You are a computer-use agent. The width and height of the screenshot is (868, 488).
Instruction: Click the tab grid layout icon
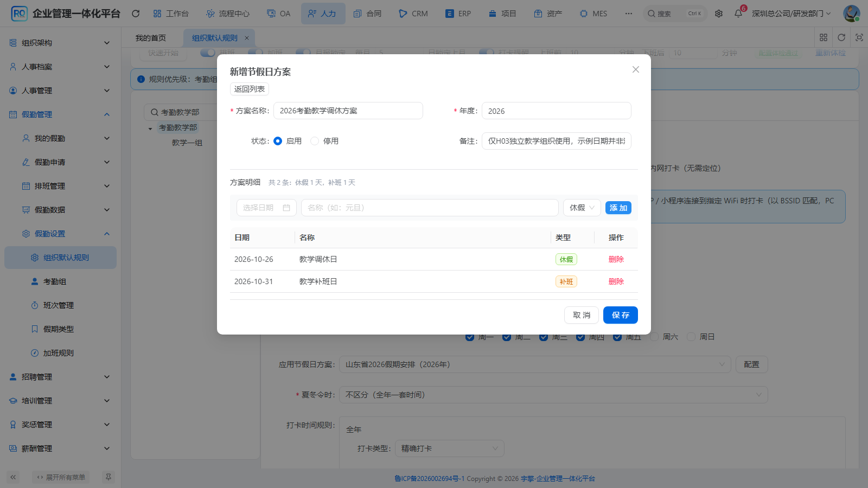pos(824,37)
